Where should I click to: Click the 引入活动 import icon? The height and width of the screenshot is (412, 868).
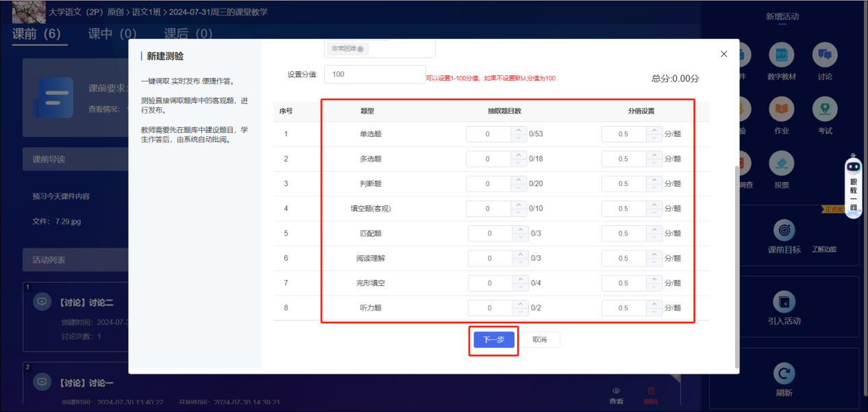click(784, 302)
